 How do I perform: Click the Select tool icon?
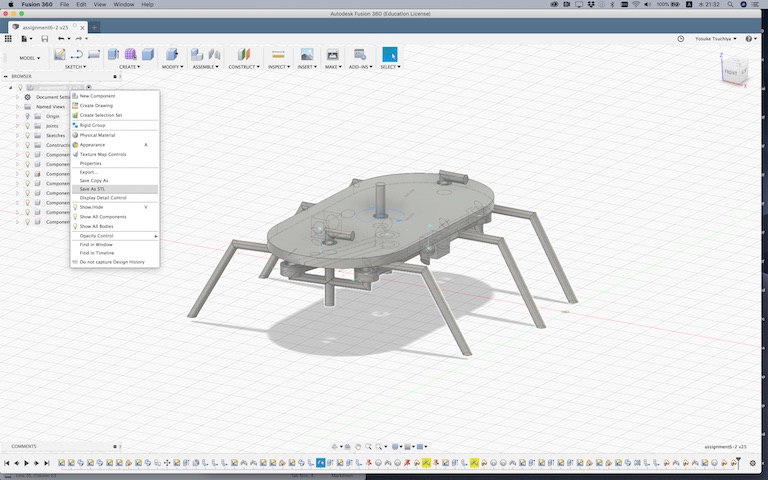tap(390, 54)
